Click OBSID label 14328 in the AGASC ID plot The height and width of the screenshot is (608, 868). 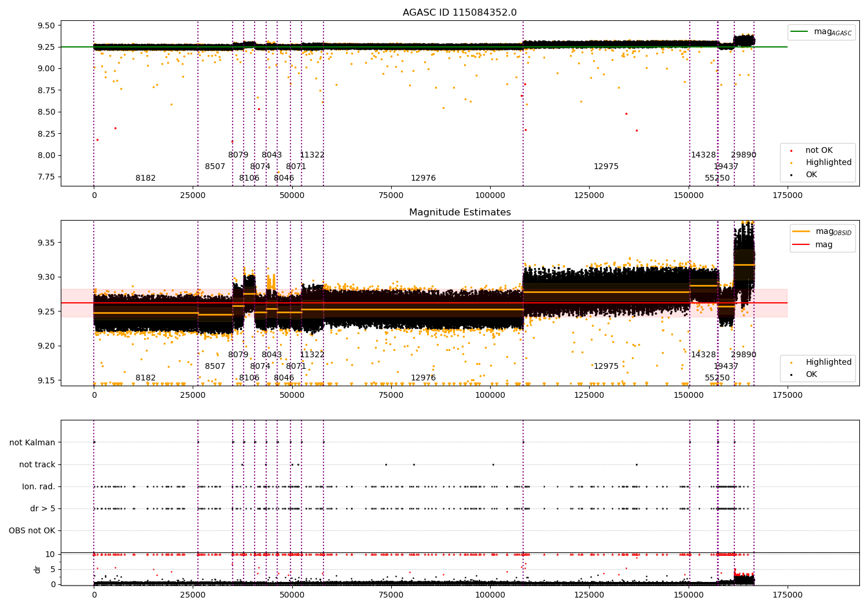(704, 155)
